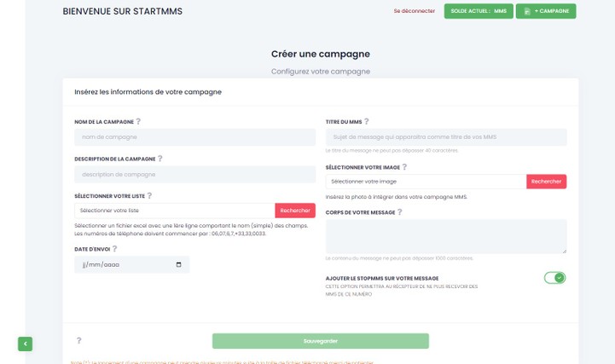This screenshot has height=364, width=615.
Task: Click Rechercher to browse image file
Action: point(546,182)
